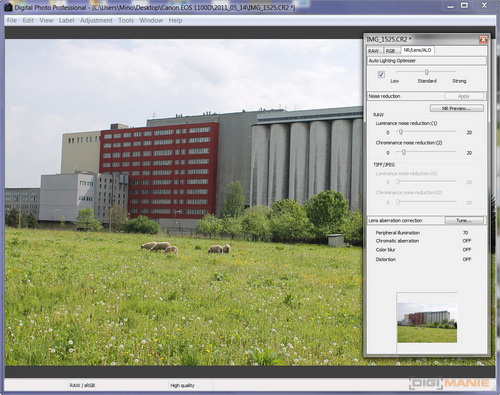Switch to the RAW tab

[x=374, y=51]
